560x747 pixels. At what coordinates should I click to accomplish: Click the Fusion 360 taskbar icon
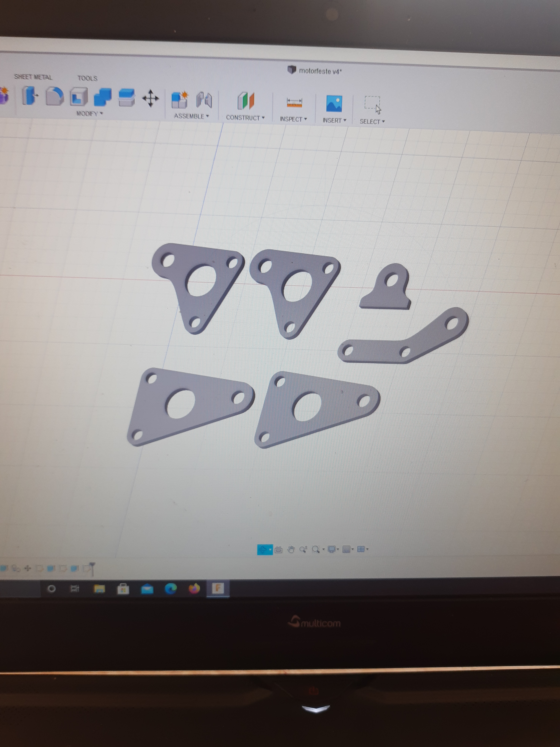click(218, 588)
